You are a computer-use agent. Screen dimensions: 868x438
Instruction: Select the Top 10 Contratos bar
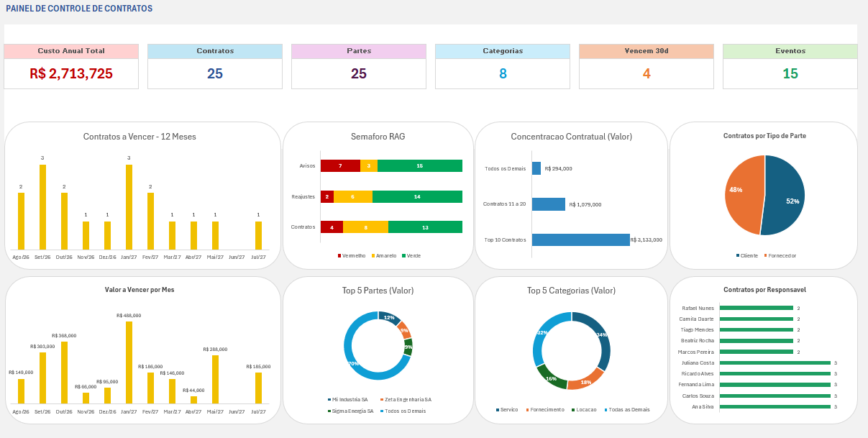pos(581,239)
